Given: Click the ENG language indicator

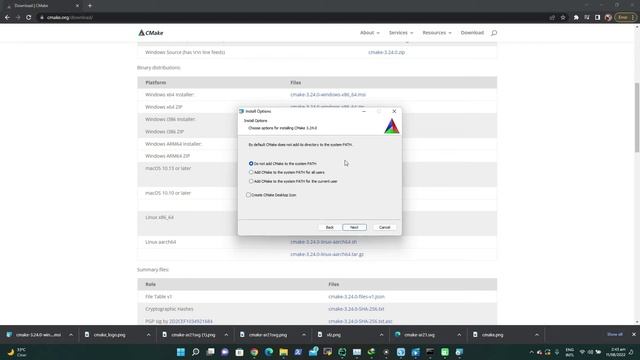Looking at the screenshot, I should [x=569, y=352].
